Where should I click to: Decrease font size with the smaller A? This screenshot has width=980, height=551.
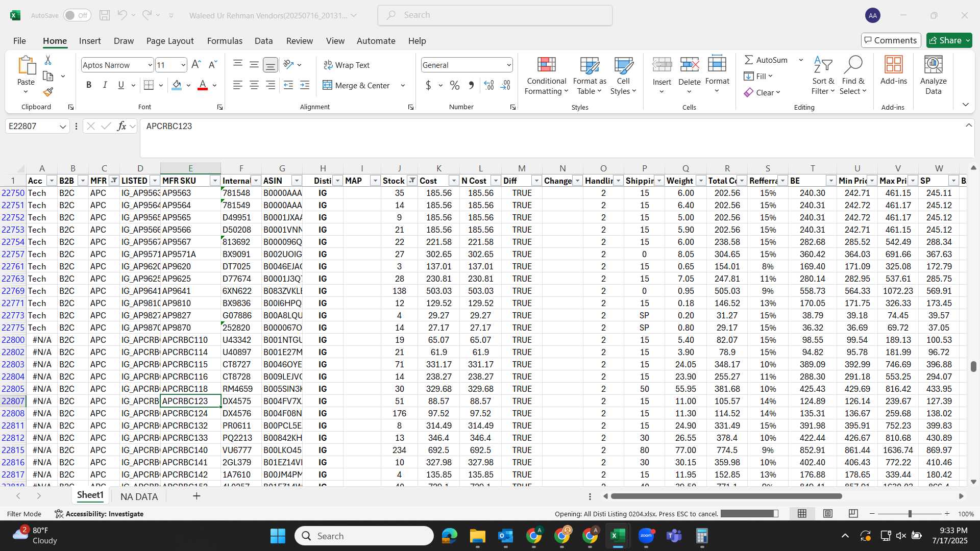213,65
